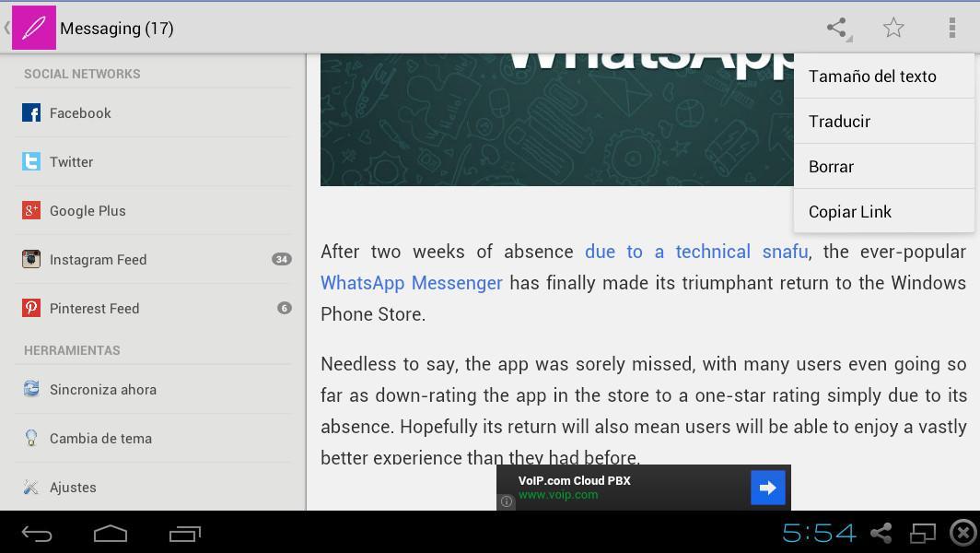Select Borrar menu entry
980x553 pixels.
click(884, 167)
